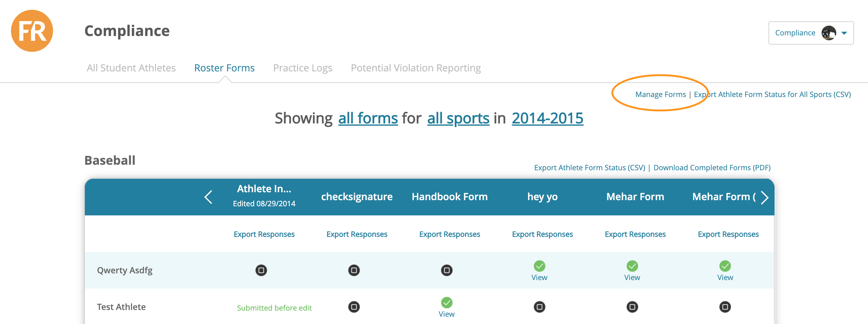Click the user avatar photo
This screenshot has width=868, height=324.
pyautogui.click(x=829, y=33)
